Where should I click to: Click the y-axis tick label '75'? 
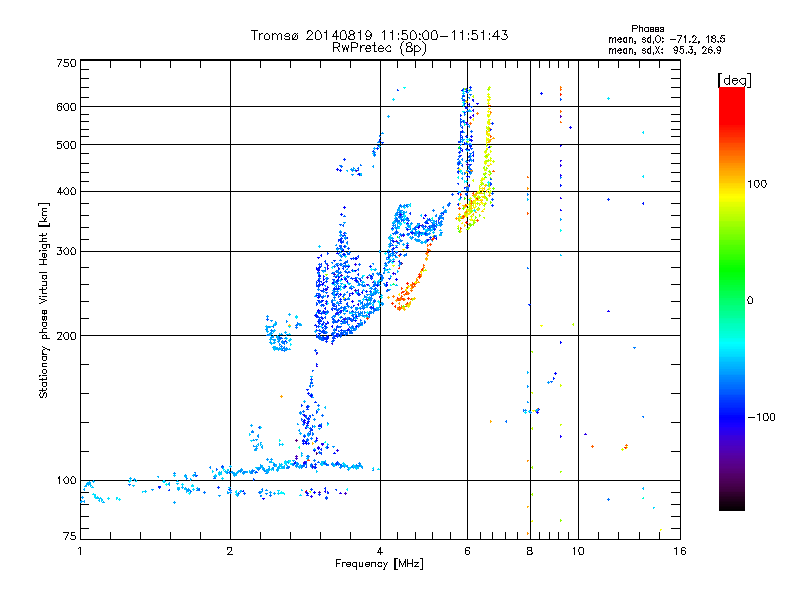tap(69, 536)
